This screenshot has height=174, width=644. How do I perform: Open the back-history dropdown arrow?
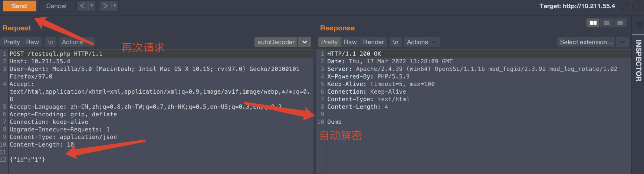(92, 6)
